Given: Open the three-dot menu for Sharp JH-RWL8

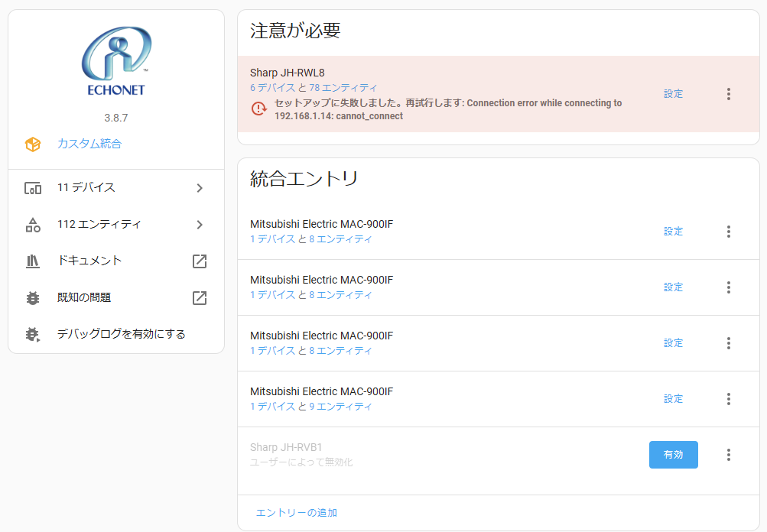Looking at the screenshot, I should (728, 94).
